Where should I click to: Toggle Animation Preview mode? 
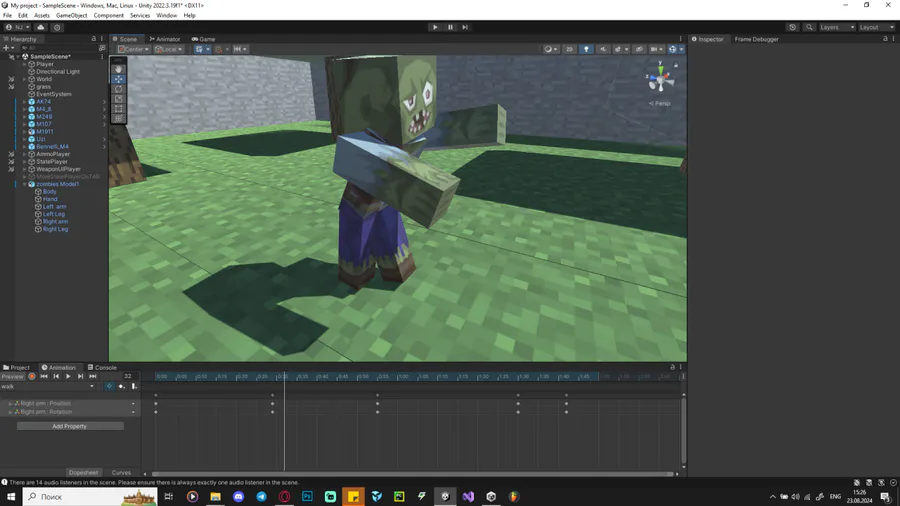(12, 376)
